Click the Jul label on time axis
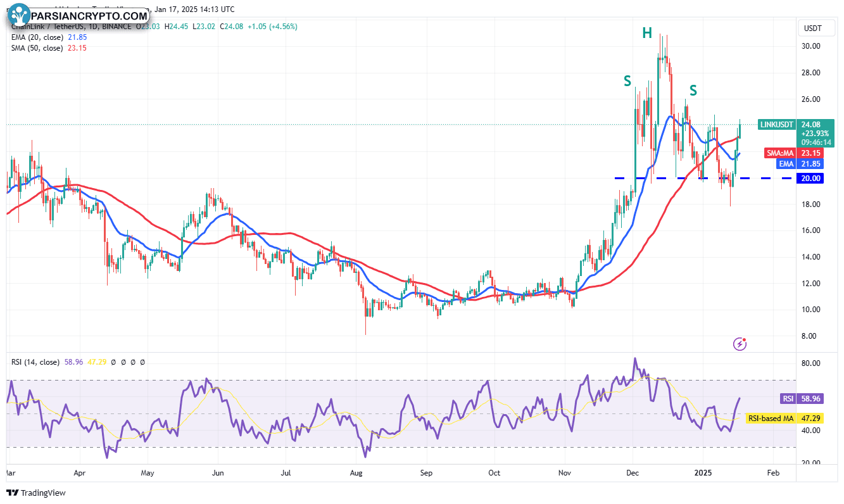Screen dimensions: 844x504 286,473
